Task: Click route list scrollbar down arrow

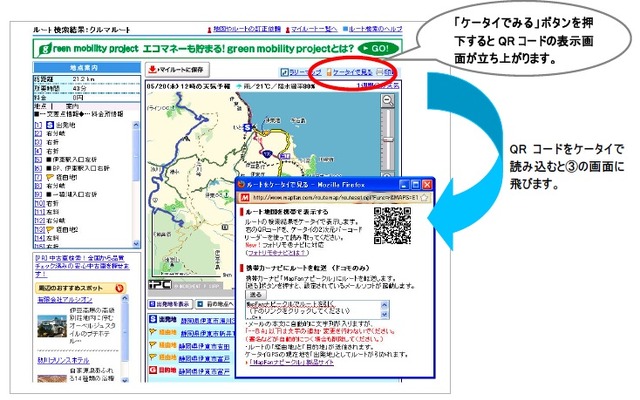Action: [136, 244]
